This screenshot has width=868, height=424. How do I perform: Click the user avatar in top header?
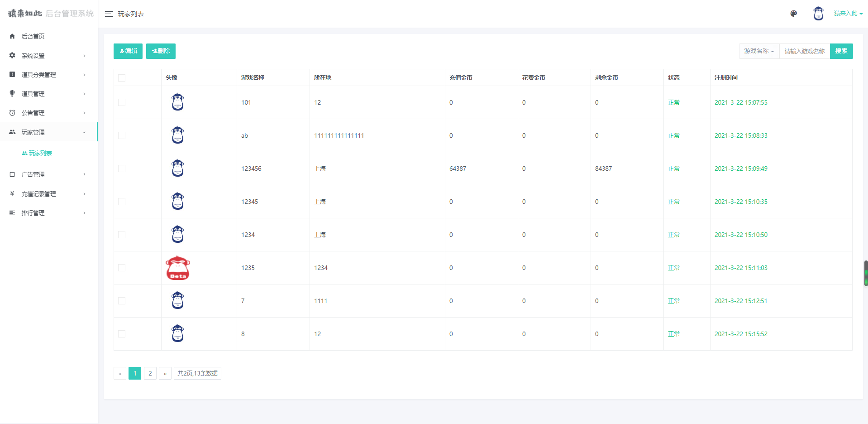click(818, 14)
